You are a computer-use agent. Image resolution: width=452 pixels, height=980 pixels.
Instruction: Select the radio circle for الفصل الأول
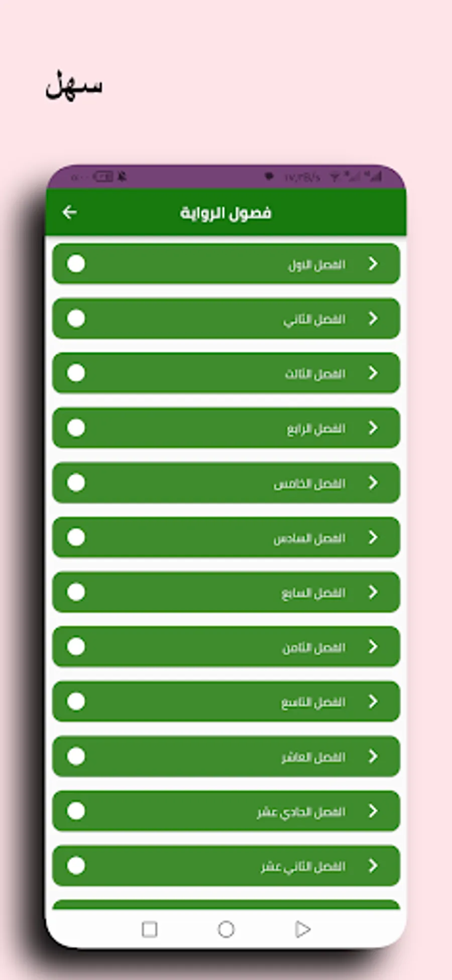point(76,264)
